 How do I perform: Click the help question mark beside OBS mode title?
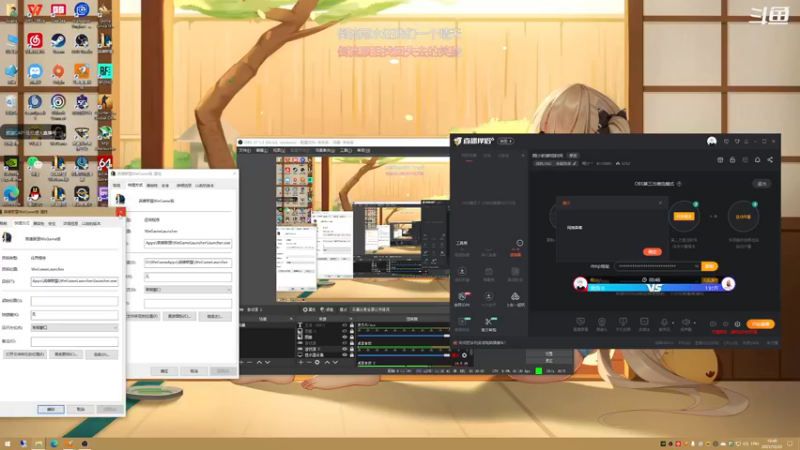[679, 184]
